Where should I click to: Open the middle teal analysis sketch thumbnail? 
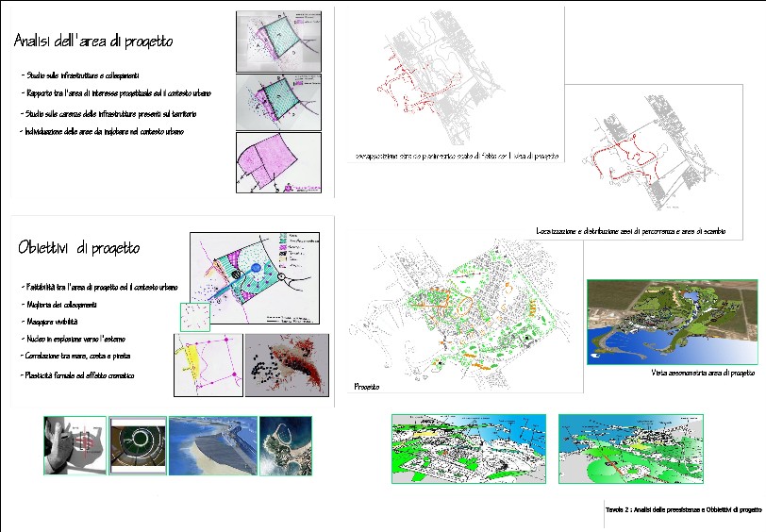coord(279,102)
